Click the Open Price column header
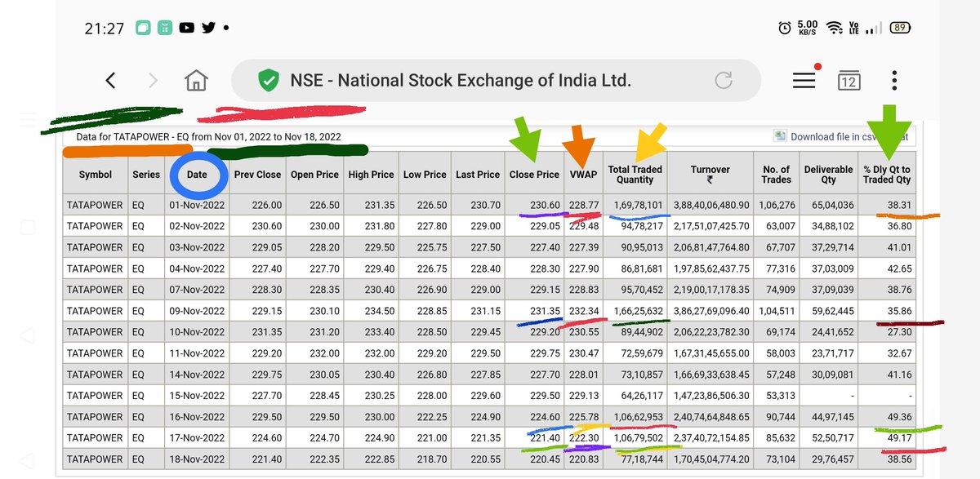The height and width of the screenshot is (479, 980). [314, 175]
